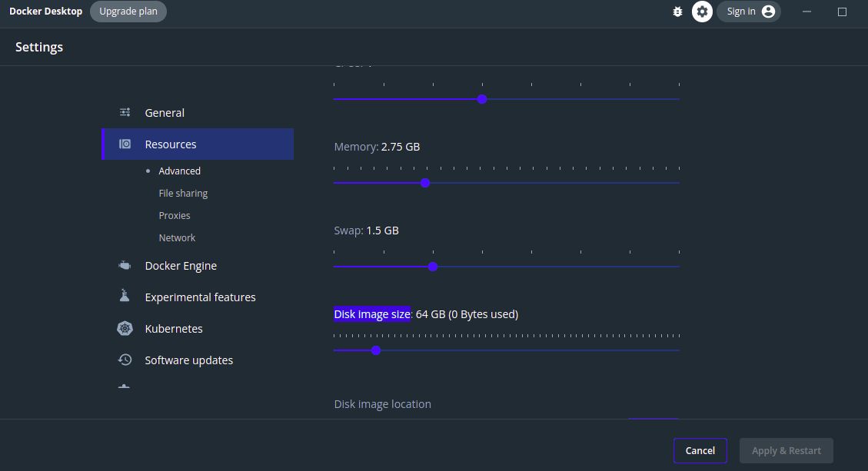The image size is (868, 471).
Task: Click the General sliders icon
Action: [125, 112]
